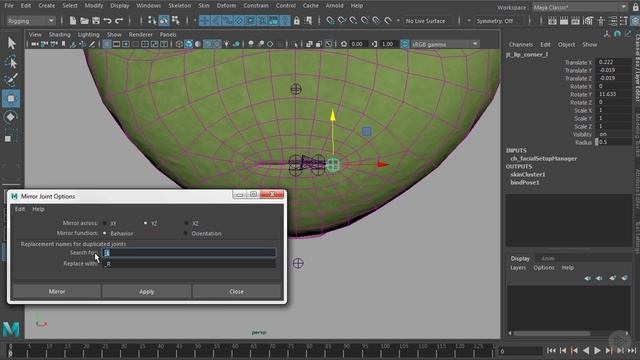Activate the Scale tool in toolbox
This screenshot has height=360, width=640.
point(11,136)
